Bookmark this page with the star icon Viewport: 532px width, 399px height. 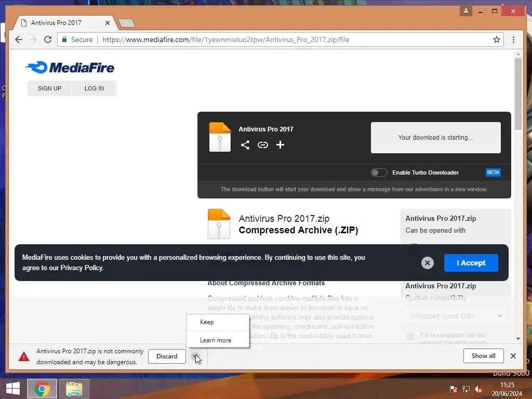(x=496, y=39)
